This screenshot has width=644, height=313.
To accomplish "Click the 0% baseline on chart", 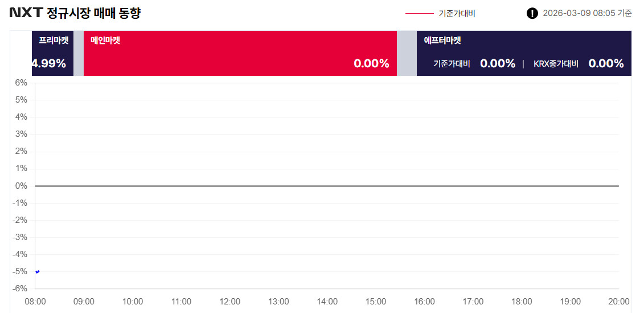I will 327,186.
